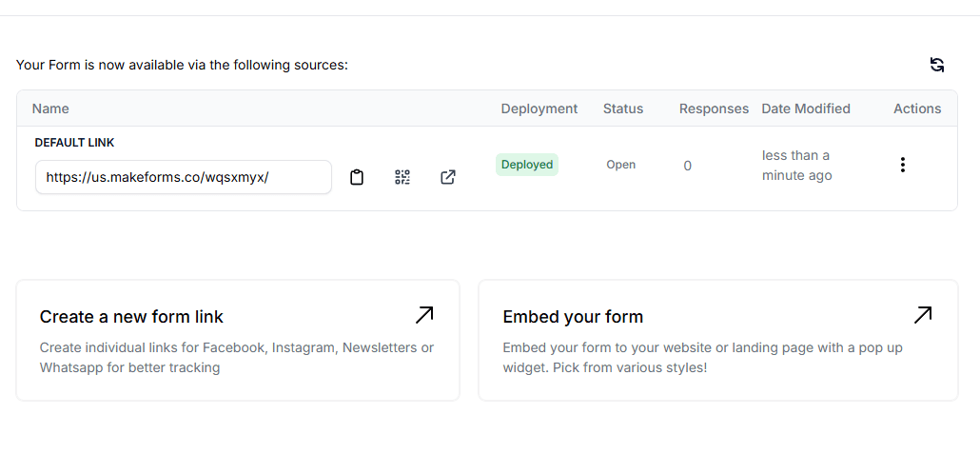The width and height of the screenshot is (980, 454).
Task: Show QR code for the form link
Action: pyautogui.click(x=402, y=177)
